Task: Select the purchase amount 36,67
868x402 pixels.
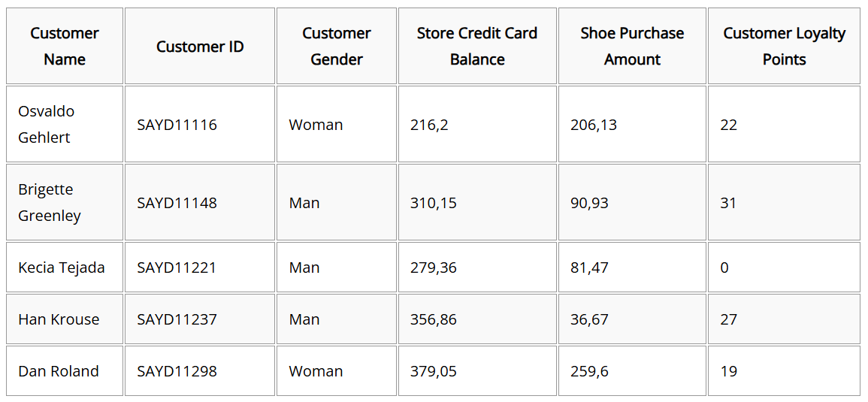Action: pos(589,319)
